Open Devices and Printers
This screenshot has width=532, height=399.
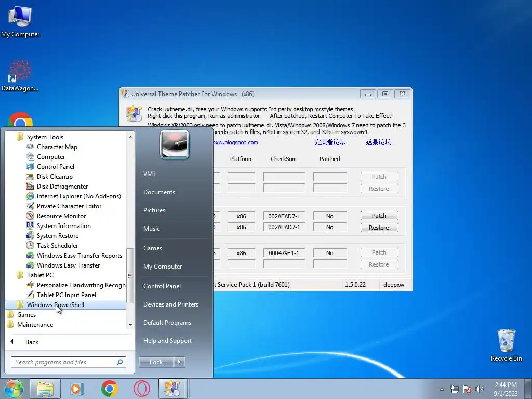point(170,304)
